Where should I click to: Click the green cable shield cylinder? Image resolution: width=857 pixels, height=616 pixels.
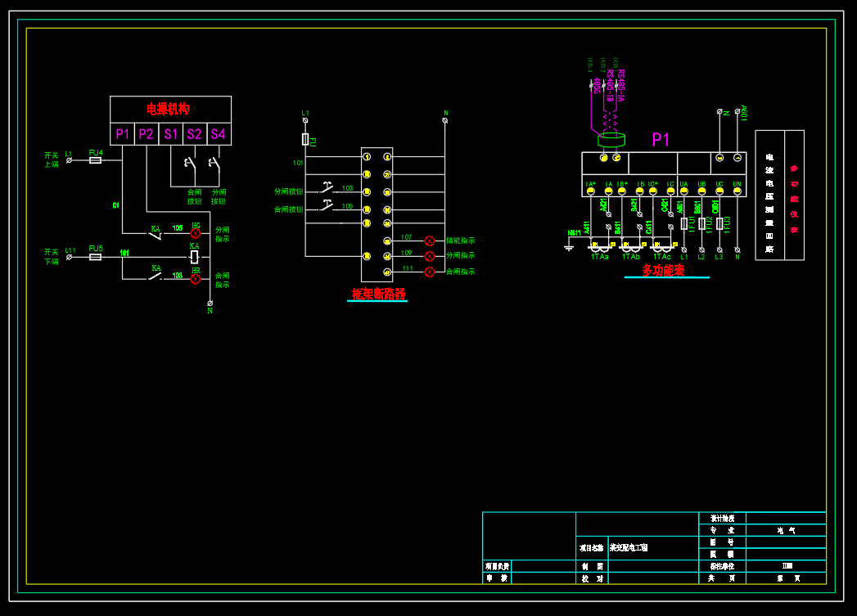[x=611, y=140]
